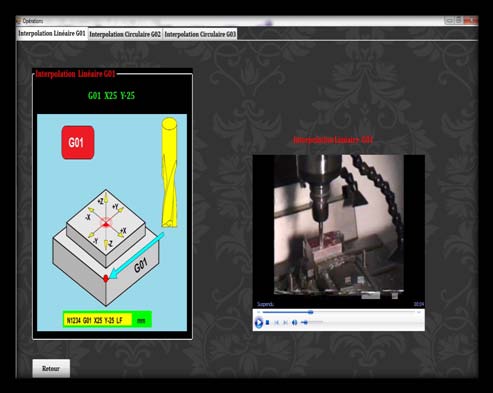Click the red G01 badge in diagram

click(78, 142)
